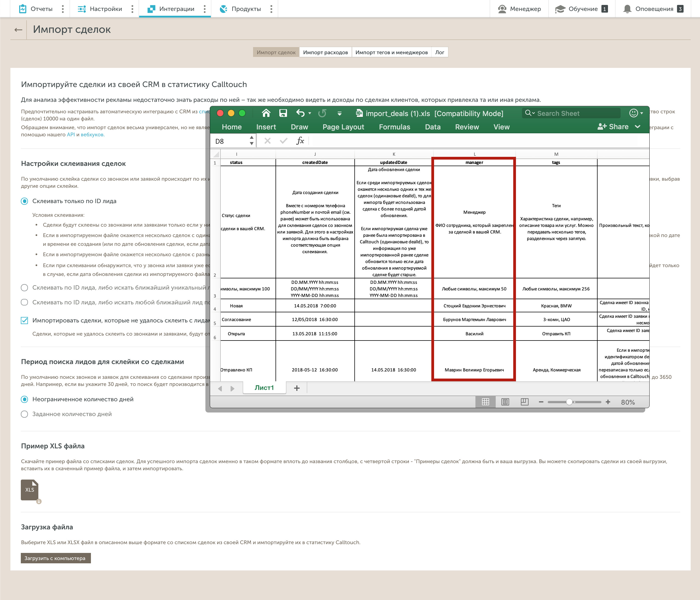Click Загрузить с компьютера button
Viewport: 700px width, 600px height.
[56, 558]
